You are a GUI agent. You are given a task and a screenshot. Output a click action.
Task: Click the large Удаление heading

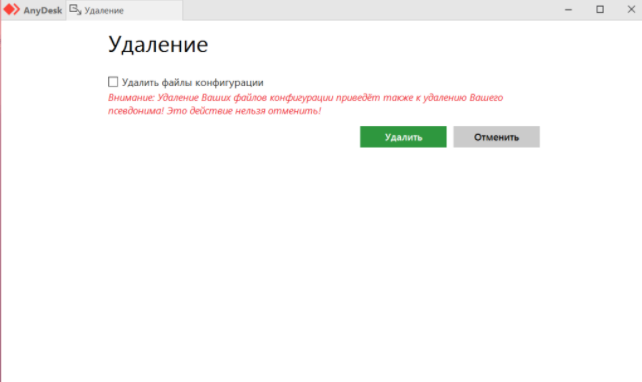158,44
